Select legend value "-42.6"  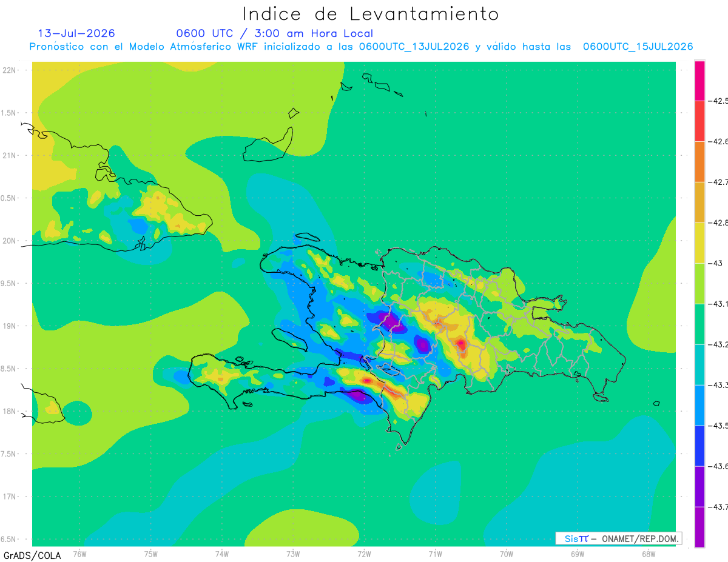(x=718, y=141)
